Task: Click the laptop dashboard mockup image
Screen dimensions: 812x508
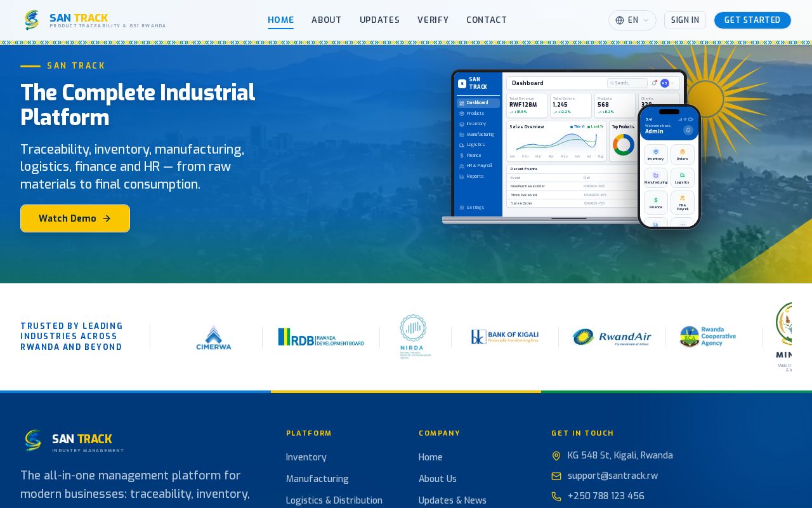Action: click(x=565, y=147)
